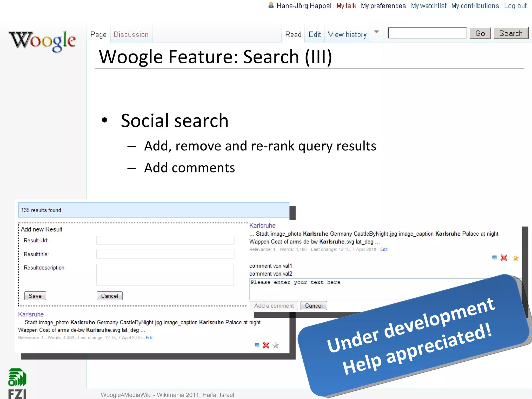Switch to the Page tab
This screenshot has width=532, height=399.
(98, 35)
